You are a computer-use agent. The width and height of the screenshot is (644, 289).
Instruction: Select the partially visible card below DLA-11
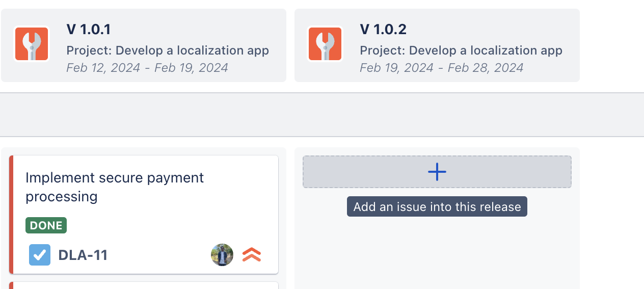tap(144, 285)
